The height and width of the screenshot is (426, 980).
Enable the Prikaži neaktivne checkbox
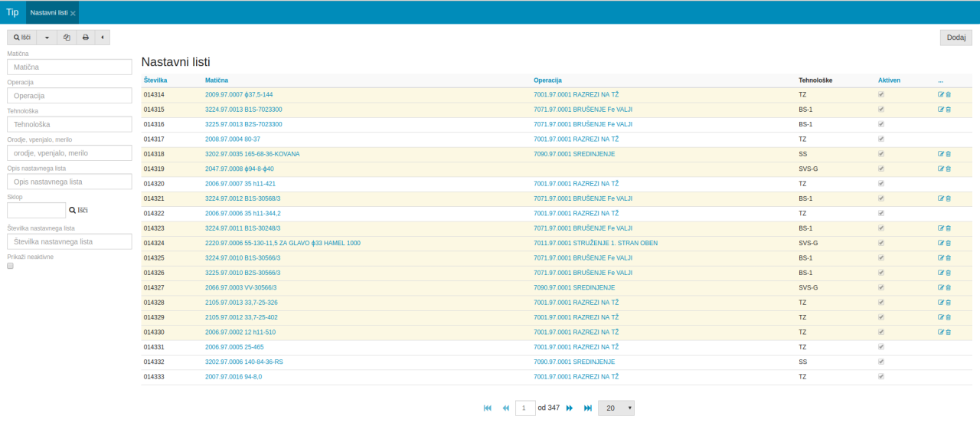pos(11,266)
